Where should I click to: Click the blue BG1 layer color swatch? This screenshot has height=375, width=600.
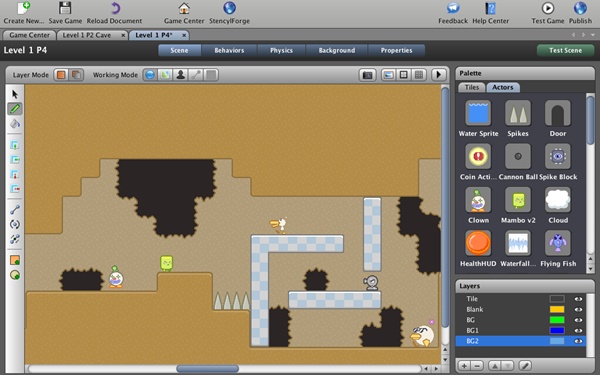coord(557,331)
